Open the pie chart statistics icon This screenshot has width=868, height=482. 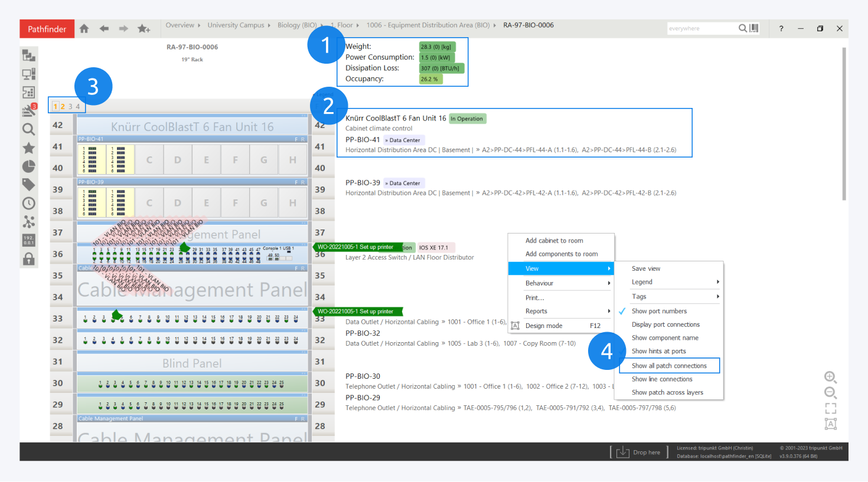pos(28,166)
